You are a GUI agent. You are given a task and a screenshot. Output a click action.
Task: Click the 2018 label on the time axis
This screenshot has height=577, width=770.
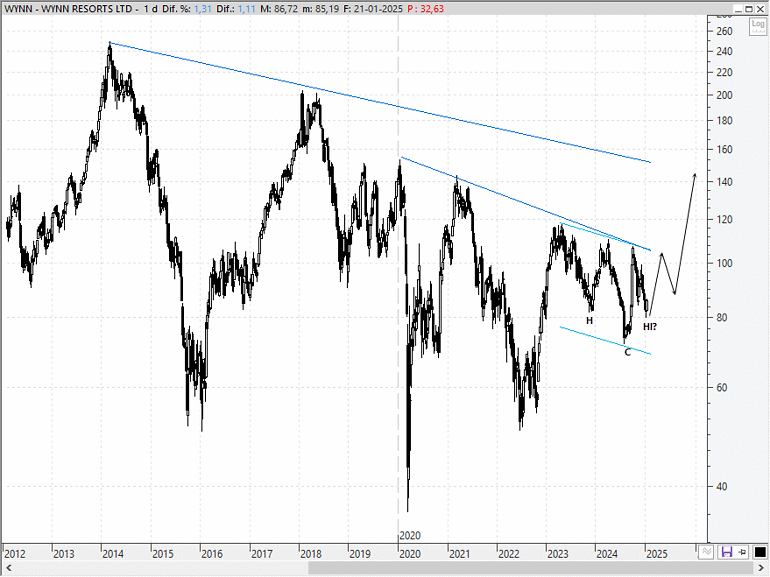[x=311, y=554]
